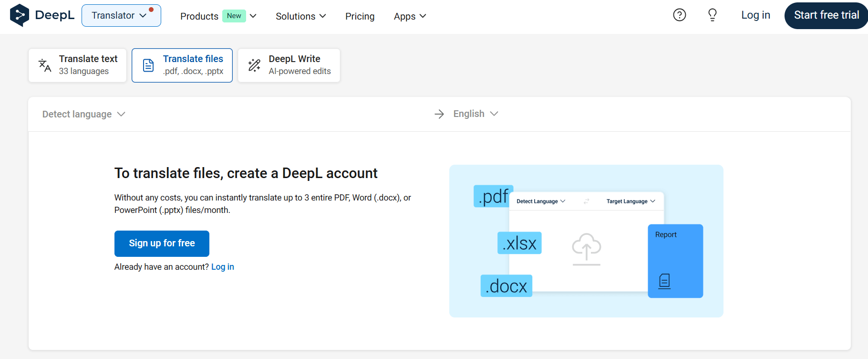
Task: Click the Log in link below sign-up
Action: coord(223,267)
